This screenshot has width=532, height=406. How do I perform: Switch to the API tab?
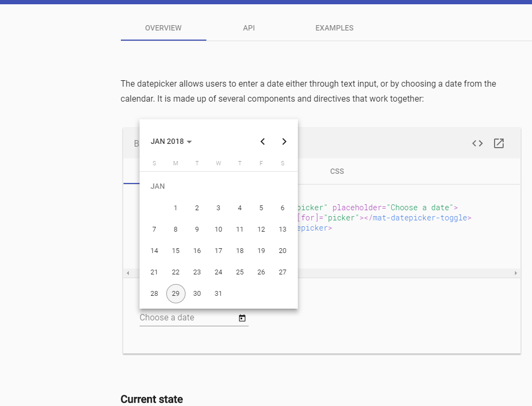tap(249, 28)
